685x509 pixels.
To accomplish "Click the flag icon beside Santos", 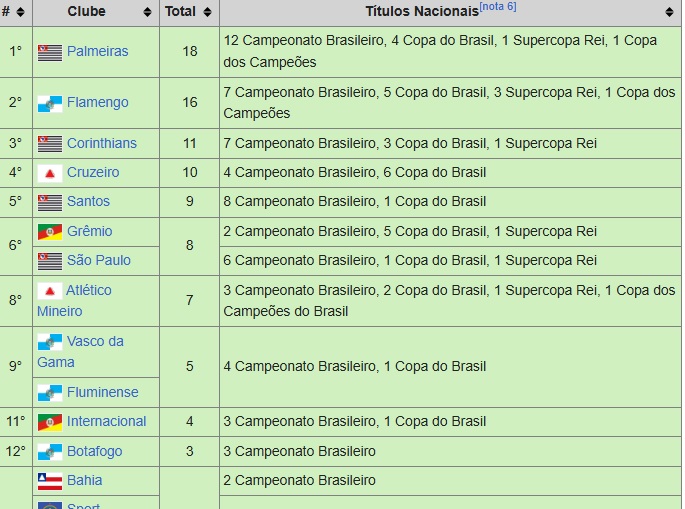I will pyautogui.click(x=50, y=202).
